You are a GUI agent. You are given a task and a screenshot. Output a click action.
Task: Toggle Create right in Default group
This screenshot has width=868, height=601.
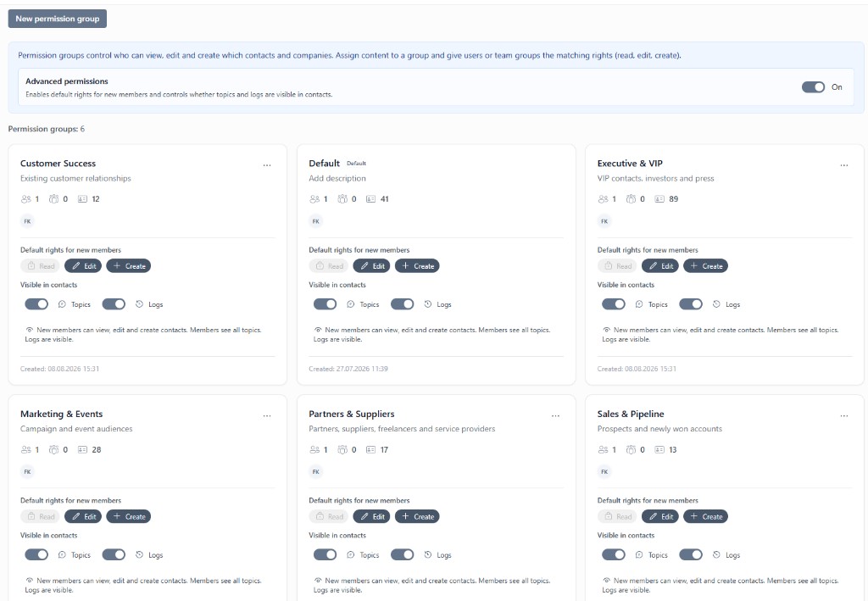(417, 265)
